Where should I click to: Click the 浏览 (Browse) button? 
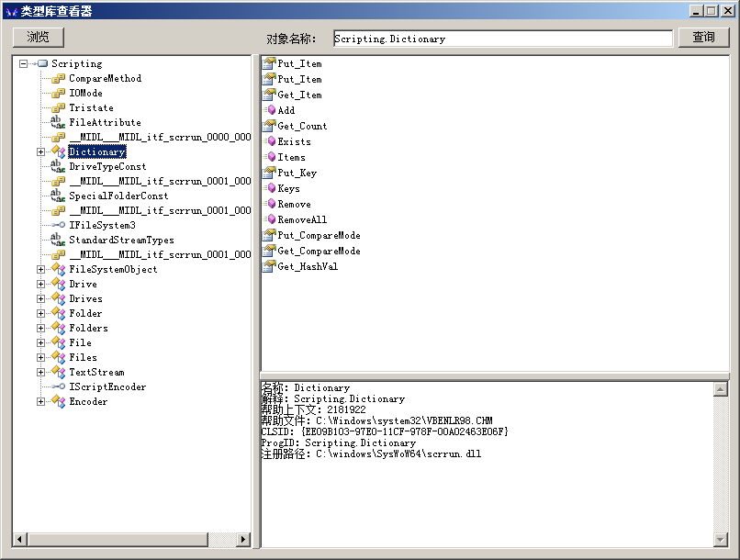tap(39, 38)
